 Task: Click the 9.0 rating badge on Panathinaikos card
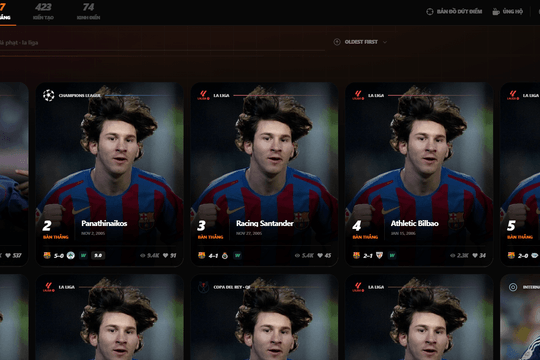pyautogui.click(x=98, y=255)
